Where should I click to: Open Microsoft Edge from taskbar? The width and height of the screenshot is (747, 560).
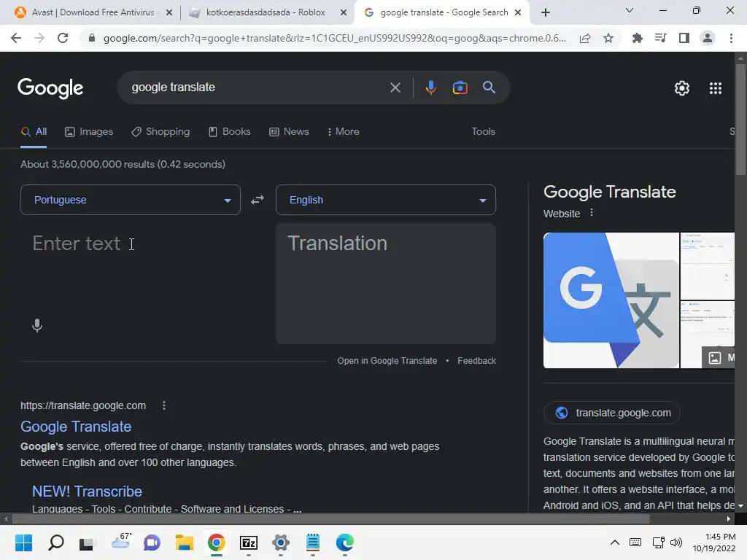[x=344, y=542]
